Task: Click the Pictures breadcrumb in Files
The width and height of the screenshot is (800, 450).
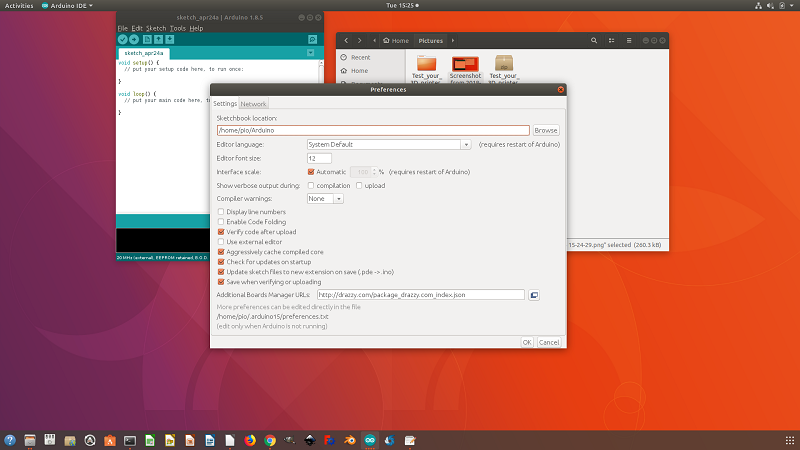Action: click(431, 41)
